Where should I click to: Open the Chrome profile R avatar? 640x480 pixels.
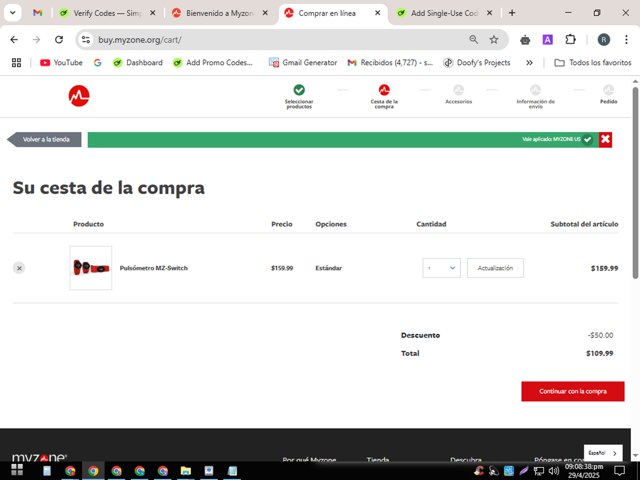pos(604,40)
